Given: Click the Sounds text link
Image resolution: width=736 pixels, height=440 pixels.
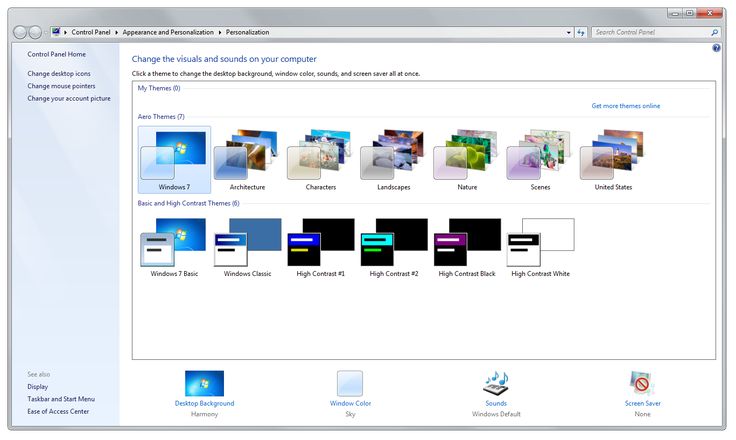Looking at the screenshot, I should [x=496, y=403].
